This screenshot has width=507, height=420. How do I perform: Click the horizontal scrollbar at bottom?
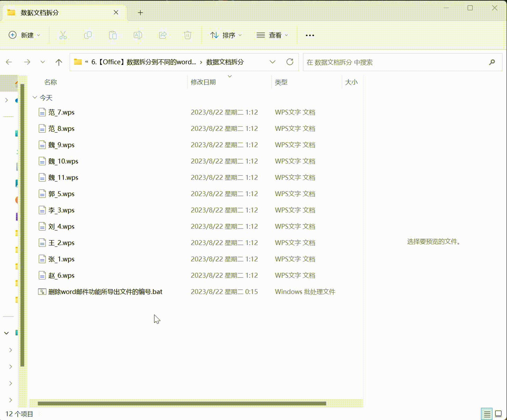click(182, 403)
